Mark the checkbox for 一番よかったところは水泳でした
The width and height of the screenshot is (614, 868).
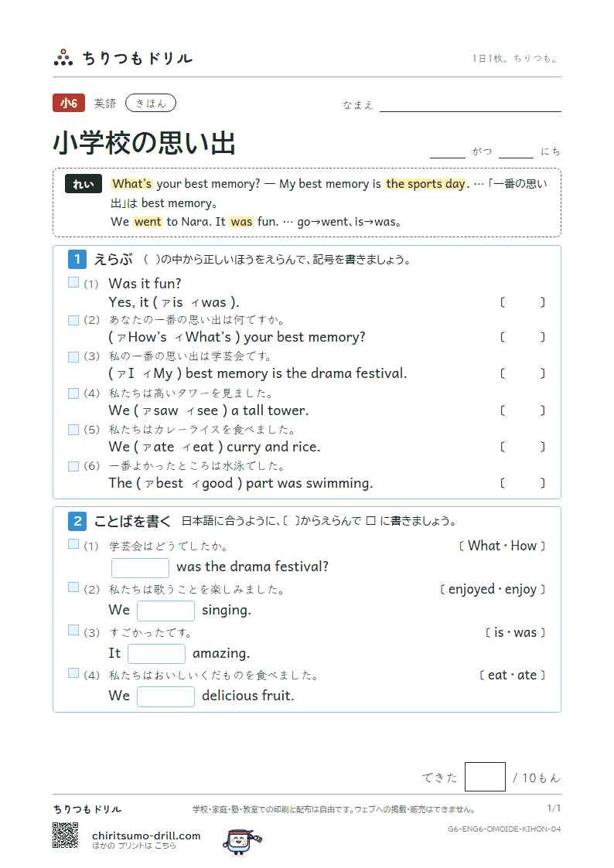73,466
